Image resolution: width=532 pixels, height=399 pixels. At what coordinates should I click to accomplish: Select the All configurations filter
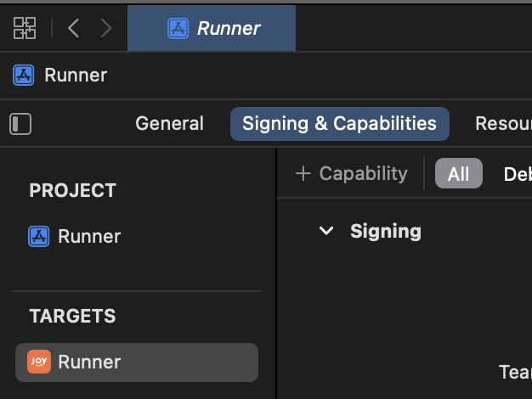pos(458,173)
